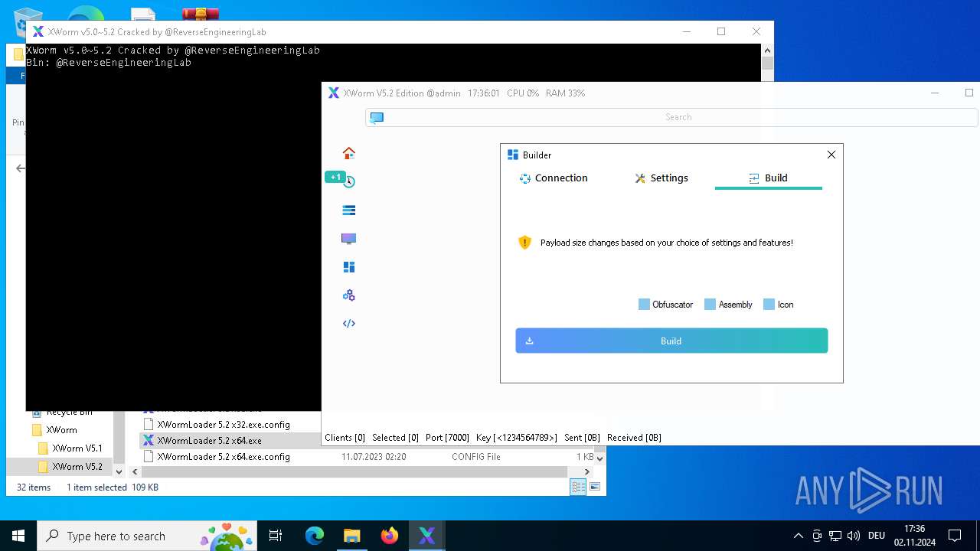The height and width of the screenshot is (551, 980).
Task: Launch Microsoft Edge from taskbar
Action: click(x=315, y=536)
